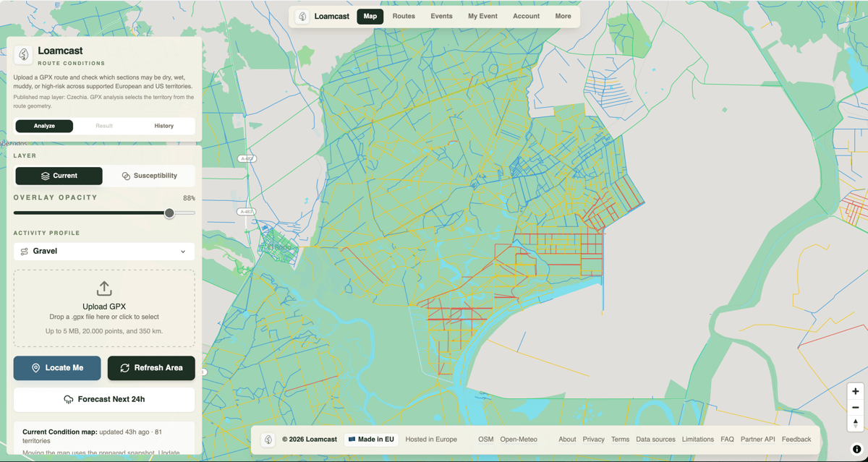868x462 pixels.
Task: Open the Routes navigation item
Action: (404, 17)
